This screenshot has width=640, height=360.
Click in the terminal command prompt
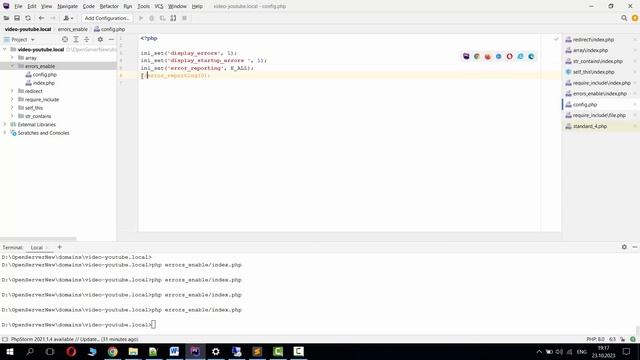tap(153, 324)
